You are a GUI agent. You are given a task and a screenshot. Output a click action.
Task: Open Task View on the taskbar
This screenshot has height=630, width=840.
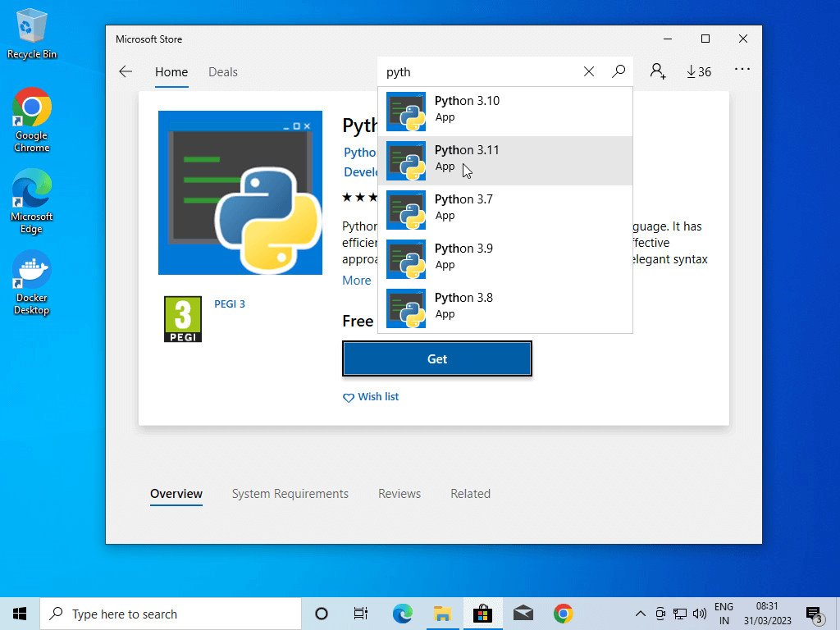point(361,614)
